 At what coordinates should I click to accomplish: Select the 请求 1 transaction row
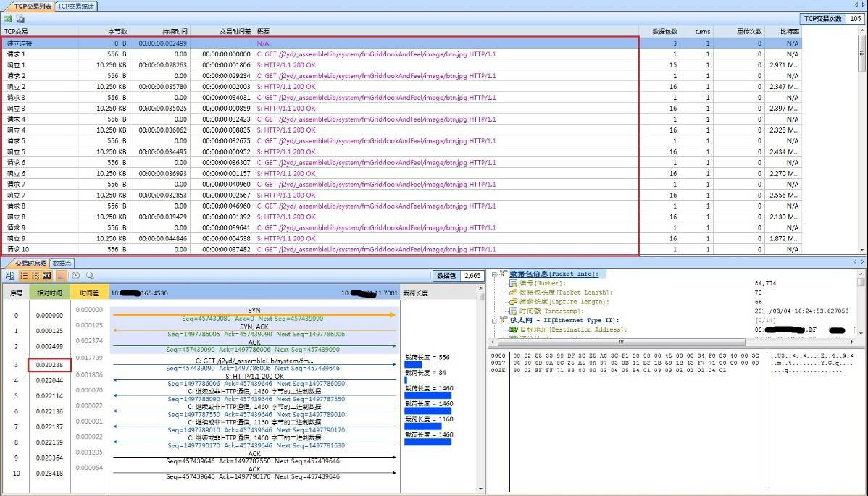pos(401,54)
